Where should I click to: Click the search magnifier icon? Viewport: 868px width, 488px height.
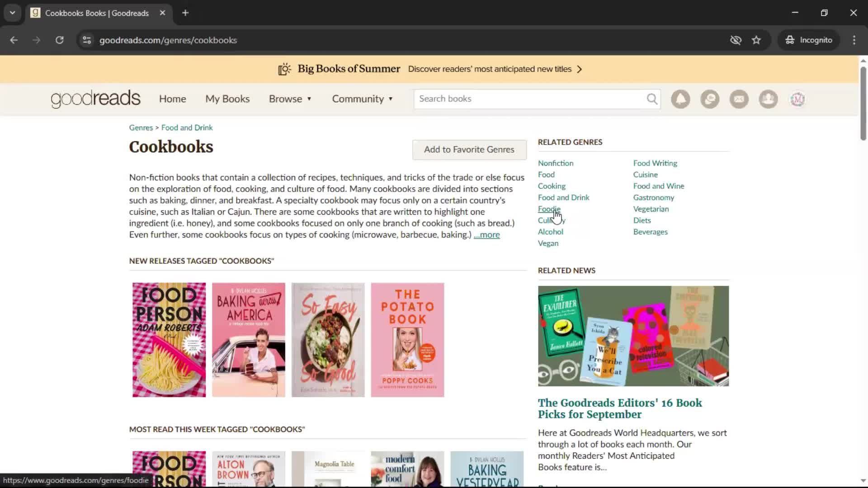click(x=652, y=99)
